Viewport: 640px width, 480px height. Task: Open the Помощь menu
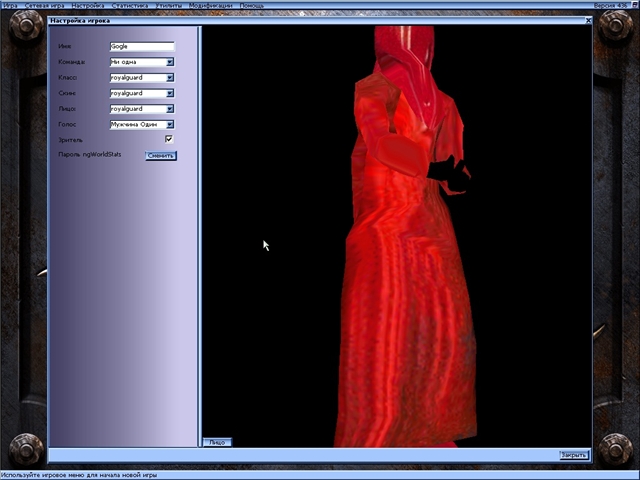[x=252, y=5]
